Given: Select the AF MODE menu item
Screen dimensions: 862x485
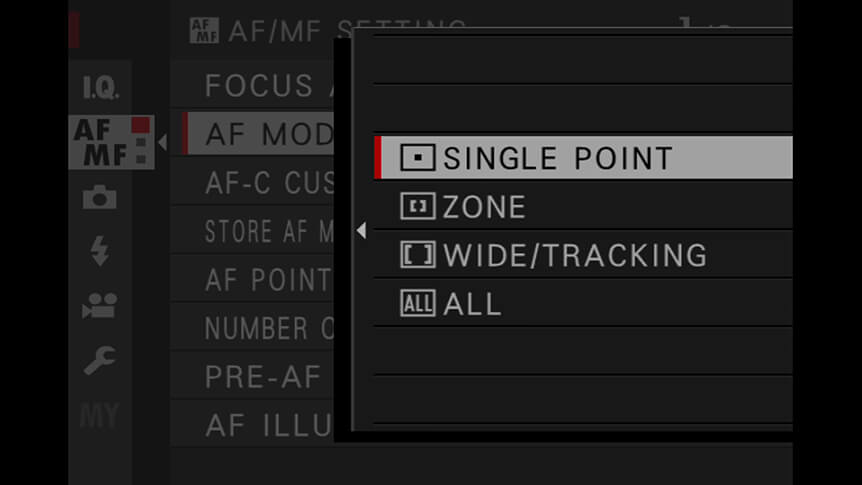Looking at the screenshot, I should click(x=259, y=134).
